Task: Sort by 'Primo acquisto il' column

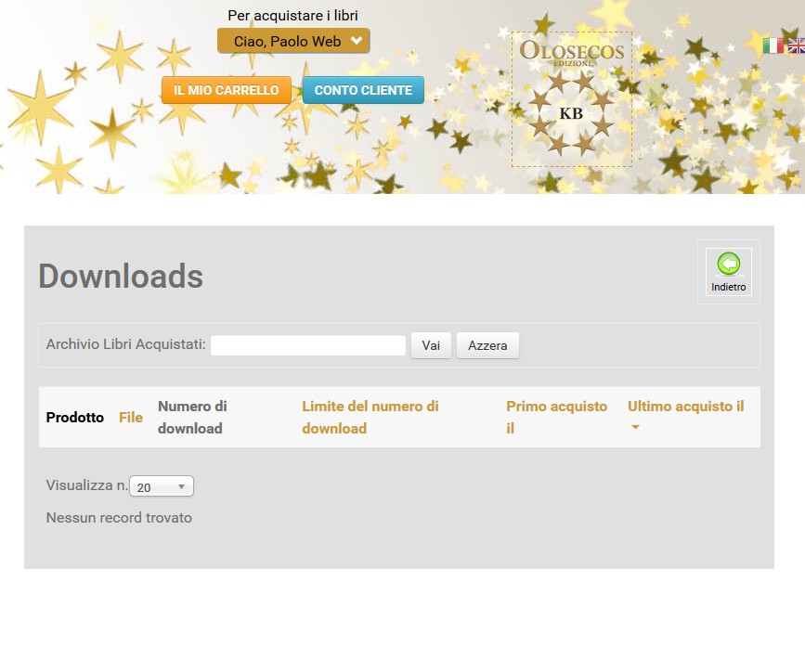Action: pos(556,418)
